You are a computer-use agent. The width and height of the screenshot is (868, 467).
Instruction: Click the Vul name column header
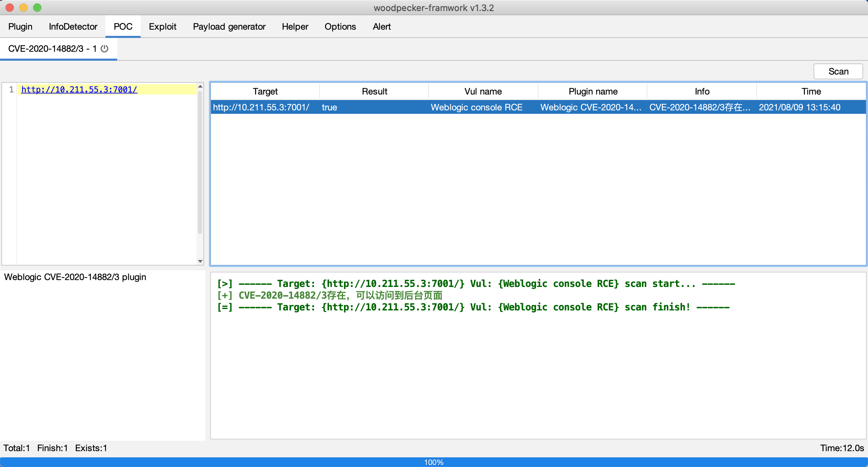[x=483, y=91]
